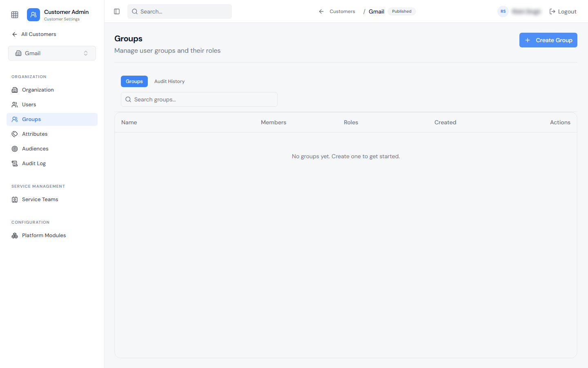Open Attributes in the sidebar

[x=52, y=134]
